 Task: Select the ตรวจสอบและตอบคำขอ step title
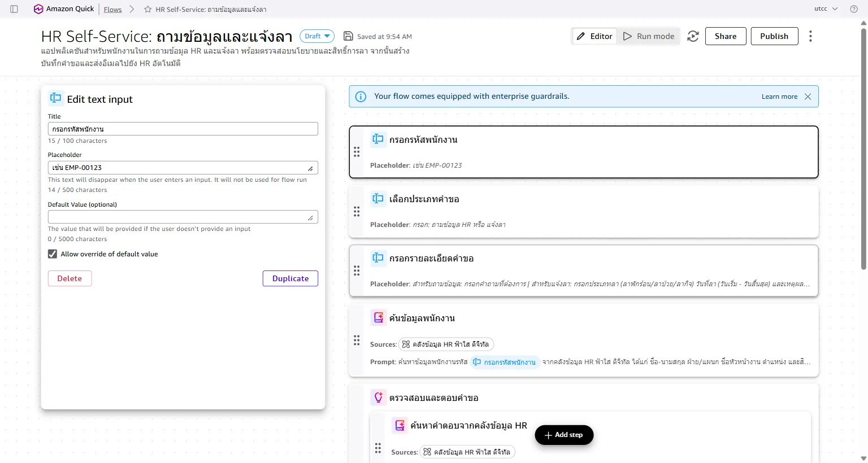434,398
